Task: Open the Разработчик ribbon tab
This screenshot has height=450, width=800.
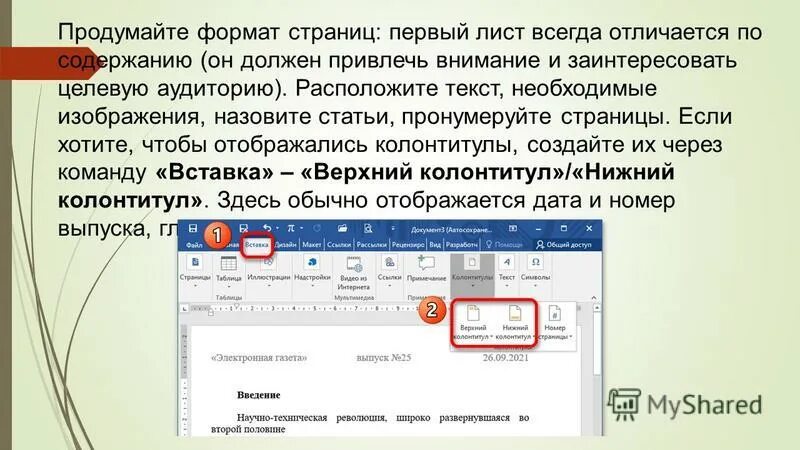Action: [462, 245]
